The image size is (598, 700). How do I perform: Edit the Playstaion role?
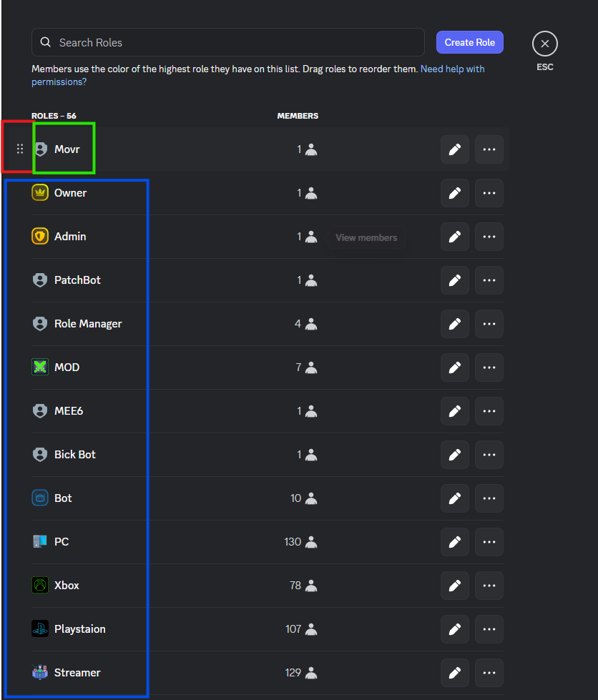tap(455, 629)
